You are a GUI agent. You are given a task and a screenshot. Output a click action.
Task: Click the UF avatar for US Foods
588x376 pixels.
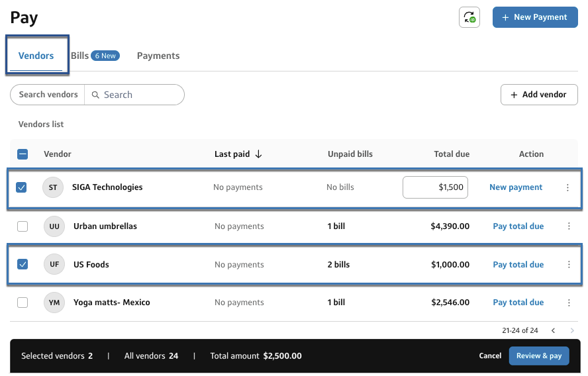coord(54,265)
